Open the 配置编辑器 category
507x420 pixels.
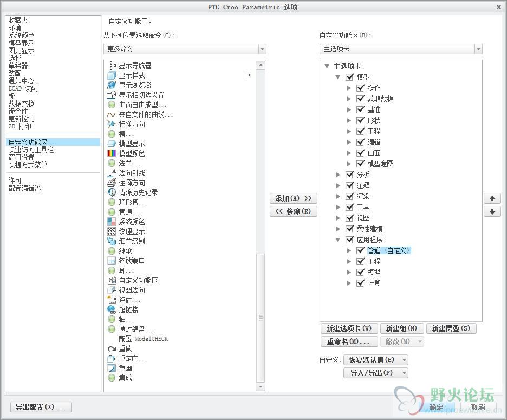(x=24, y=188)
